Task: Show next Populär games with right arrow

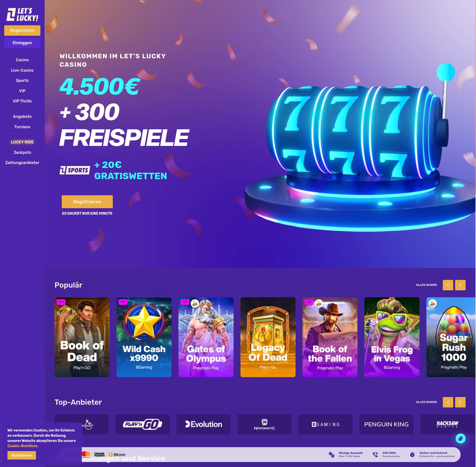Action: pos(460,285)
